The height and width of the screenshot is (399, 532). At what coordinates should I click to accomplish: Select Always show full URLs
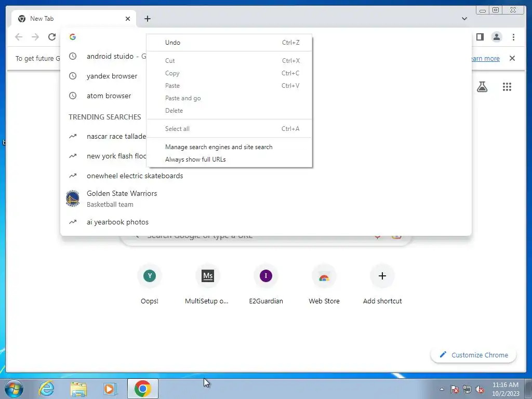coord(229,159)
